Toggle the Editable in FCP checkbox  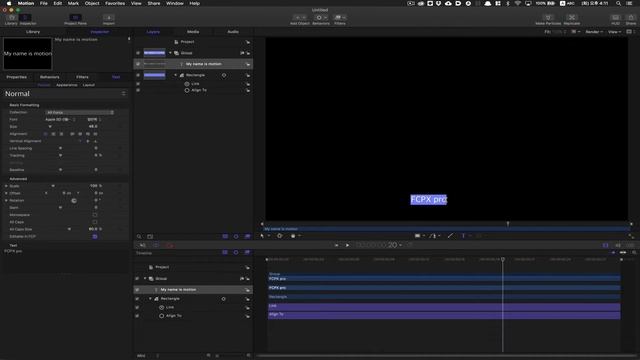point(95,236)
